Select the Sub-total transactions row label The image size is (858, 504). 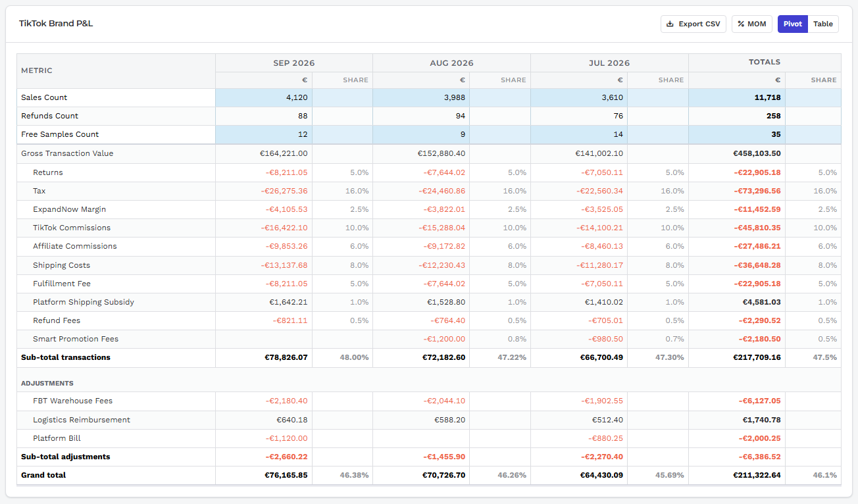66,357
